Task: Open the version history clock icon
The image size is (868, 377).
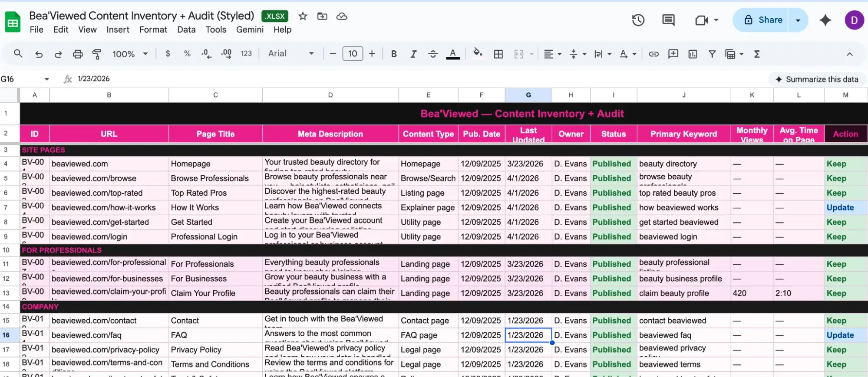Action: 638,20
